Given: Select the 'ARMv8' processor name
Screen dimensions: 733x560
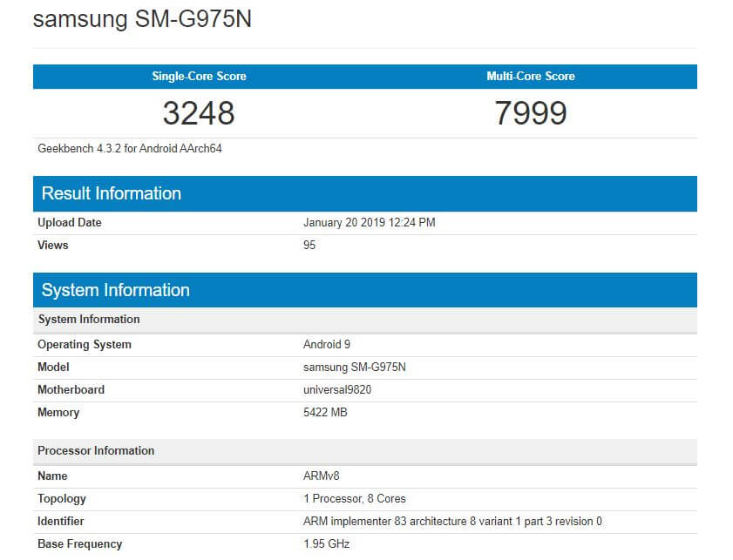Looking at the screenshot, I should click(x=321, y=476).
